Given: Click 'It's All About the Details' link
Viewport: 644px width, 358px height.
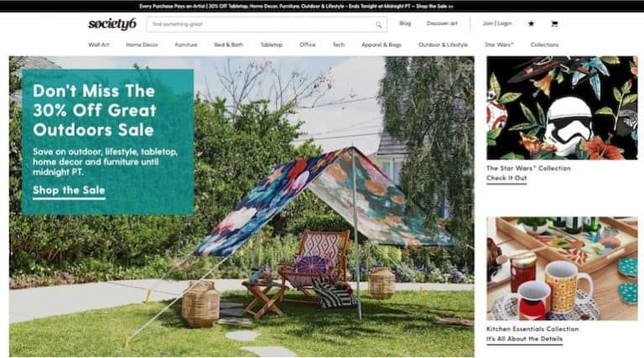Looking at the screenshot, I should point(524,339).
